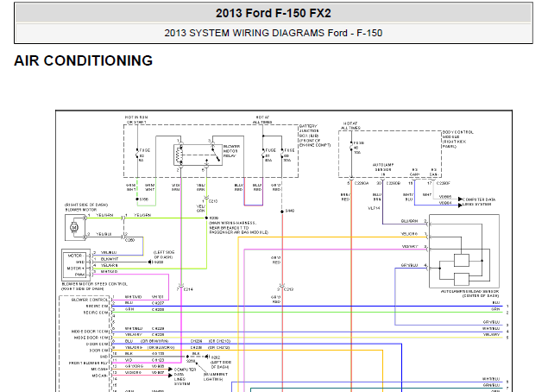Click the 'C210' connector label

[x=213, y=201]
